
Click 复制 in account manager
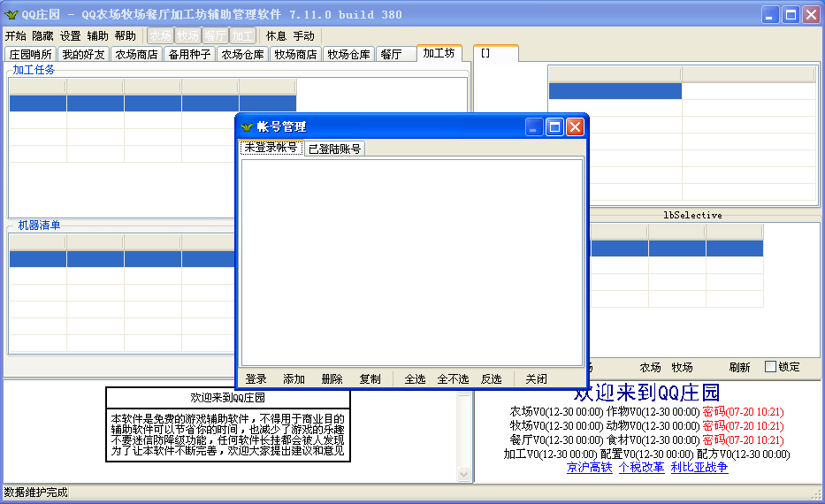point(370,378)
